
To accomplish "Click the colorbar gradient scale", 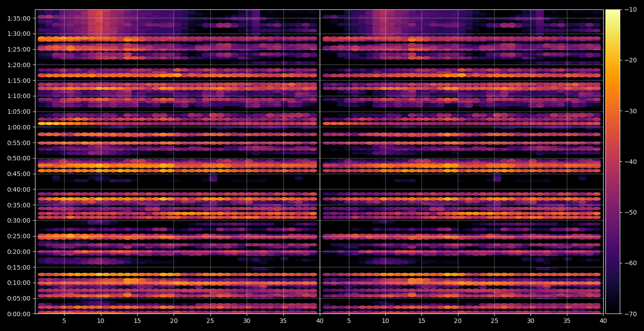I will (613, 162).
